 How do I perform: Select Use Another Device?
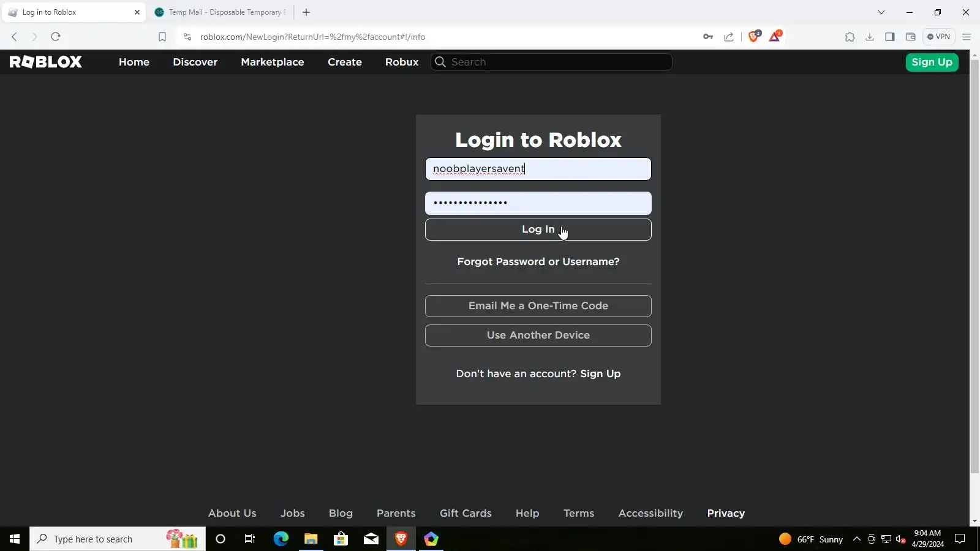click(538, 335)
